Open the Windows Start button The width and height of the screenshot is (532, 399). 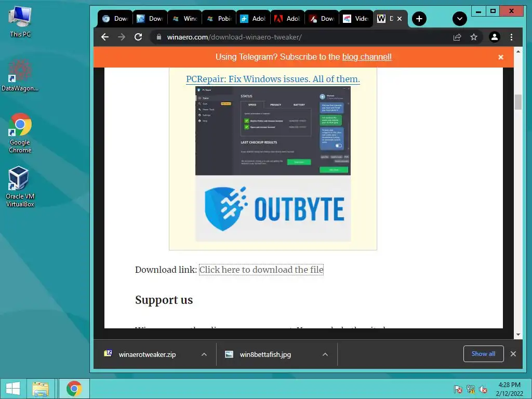tap(13, 389)
